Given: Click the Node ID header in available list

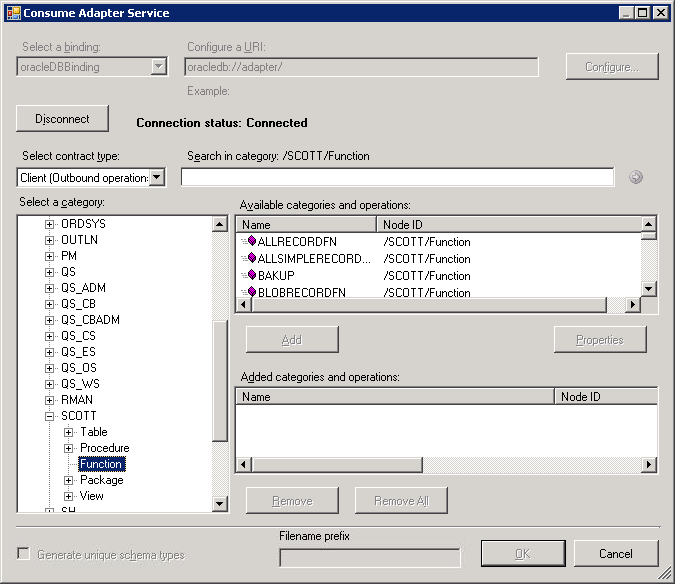Looking at the screenshot, I should tap(509, 225).
